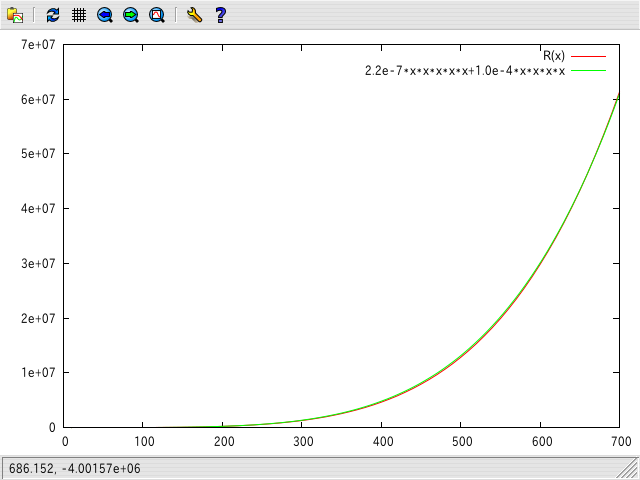The height and width of the screenshot is (480, 640).
Task: Click the 5e+07 y-axis label
Action: pos(38,153)
